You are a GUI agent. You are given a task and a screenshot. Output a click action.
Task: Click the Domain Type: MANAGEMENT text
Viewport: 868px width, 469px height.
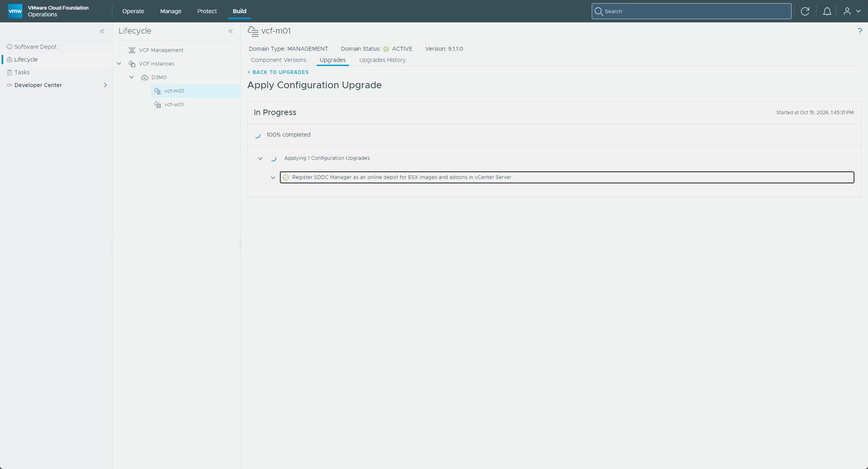tap(288, 49)
